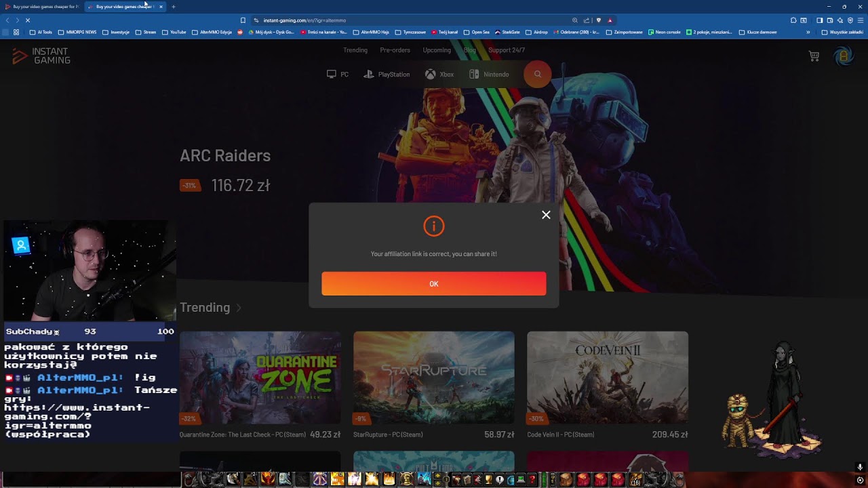Switch to the first browser tab
The width and height of the screenshot is (868, 488).
(42, 7)
